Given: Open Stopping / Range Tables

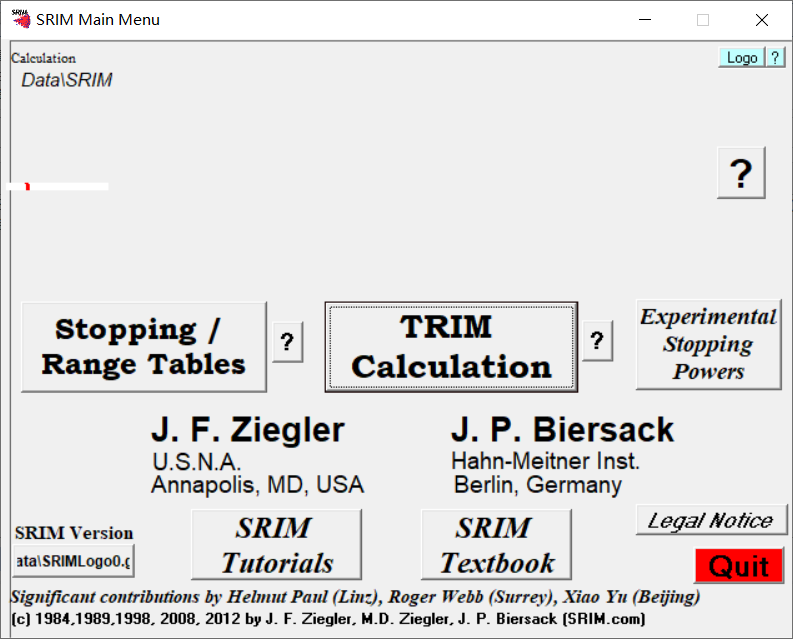Looking at the screenshot, I should [x=144, y=347].
